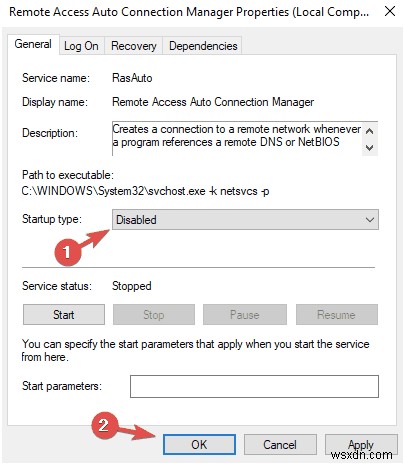The width and height of the screenshot is (404, 465).
Task: Open the Dependencies tab
Action: (x=203, y=46)
